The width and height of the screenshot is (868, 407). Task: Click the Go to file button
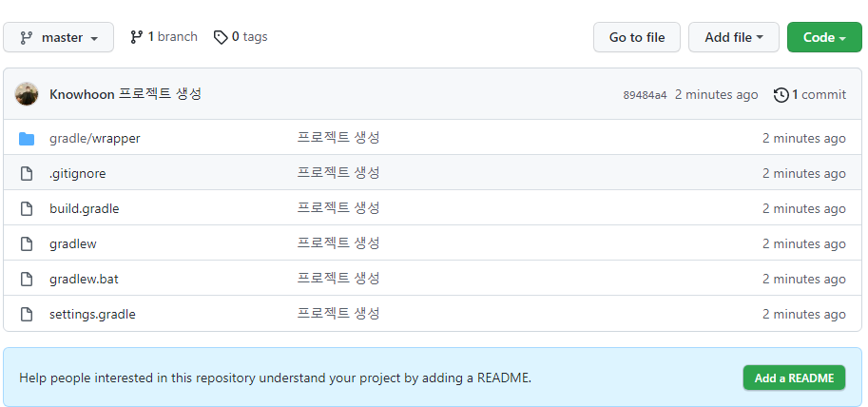pos(637,37)
